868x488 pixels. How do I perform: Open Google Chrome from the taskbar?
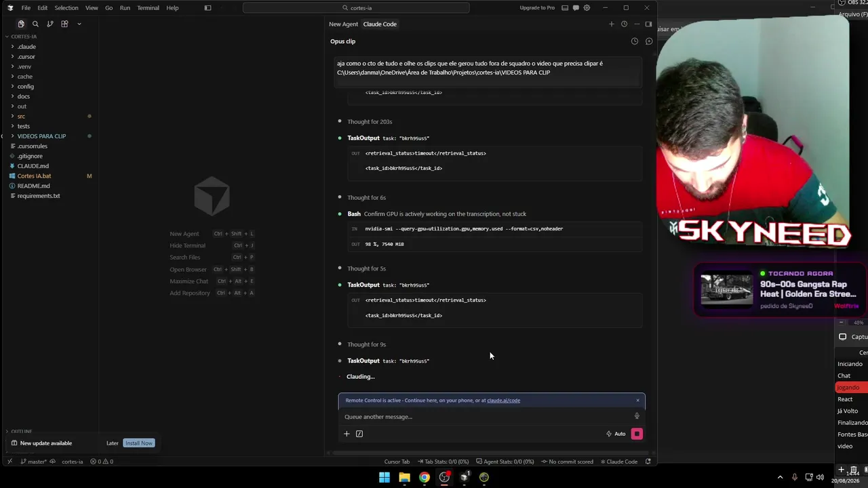[x=424, y=477]
